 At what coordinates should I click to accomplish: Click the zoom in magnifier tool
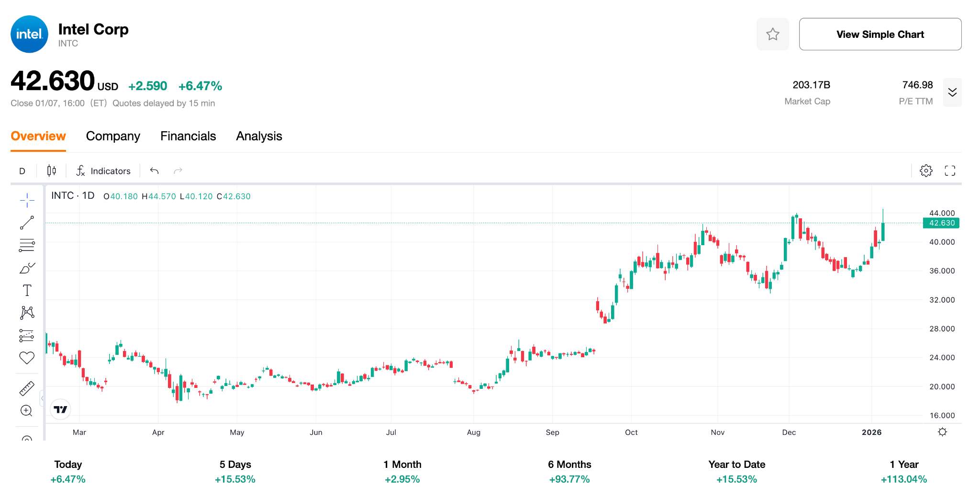27,411
